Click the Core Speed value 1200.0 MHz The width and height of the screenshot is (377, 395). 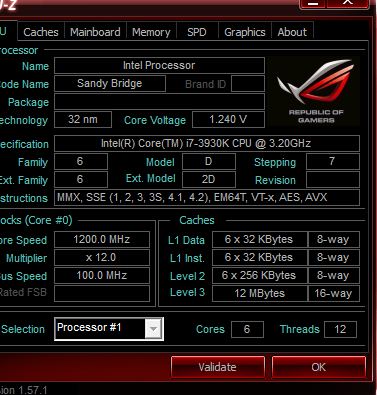pos(102,239)
